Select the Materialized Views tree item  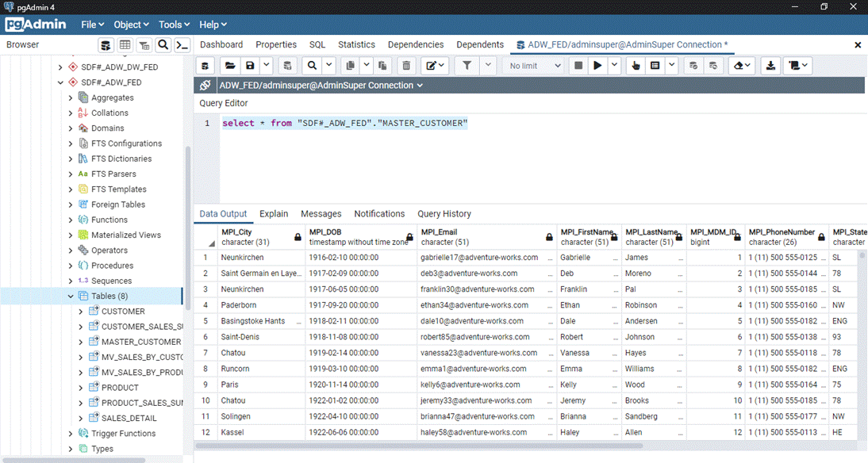point(126,235)
